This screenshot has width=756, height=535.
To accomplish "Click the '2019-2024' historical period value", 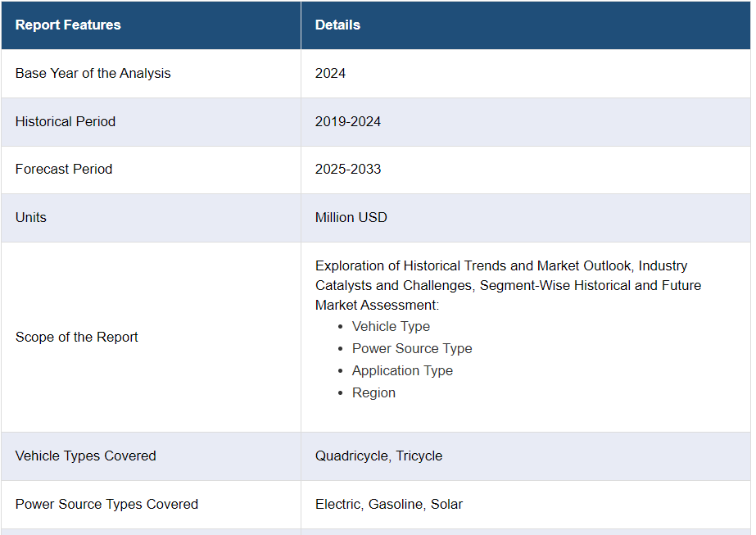I will tap(348, 121).
